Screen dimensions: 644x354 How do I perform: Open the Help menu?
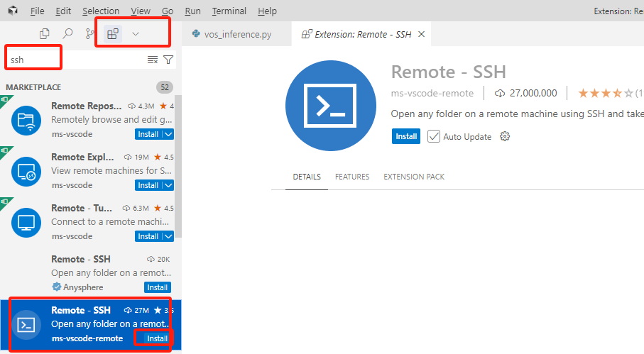pos(268,11)
